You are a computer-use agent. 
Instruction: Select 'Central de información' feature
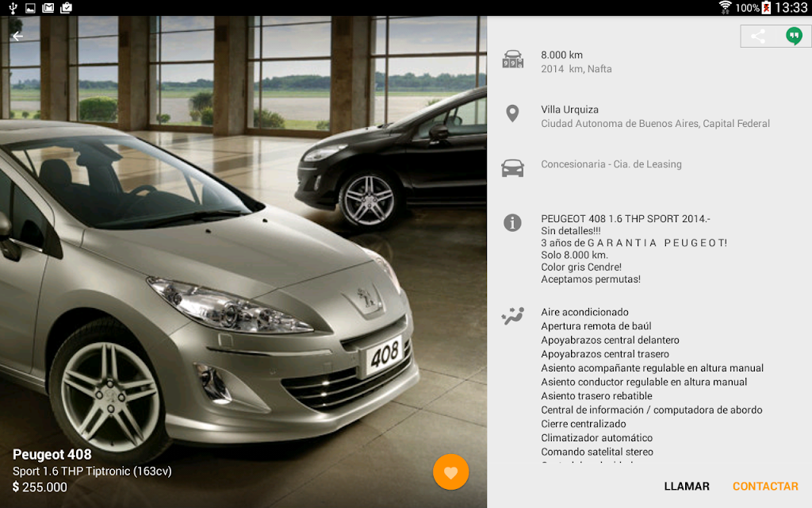pyautogui.click(x=652, y=410)
